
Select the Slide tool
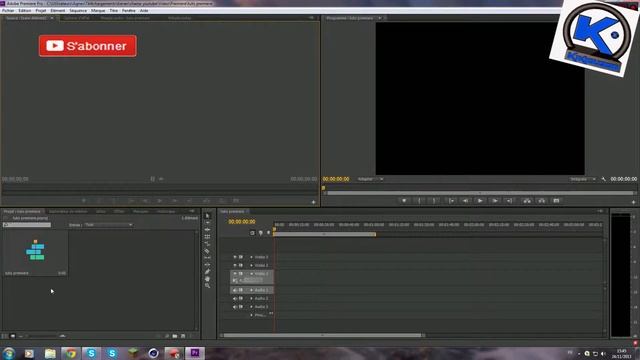pos(207,265)
